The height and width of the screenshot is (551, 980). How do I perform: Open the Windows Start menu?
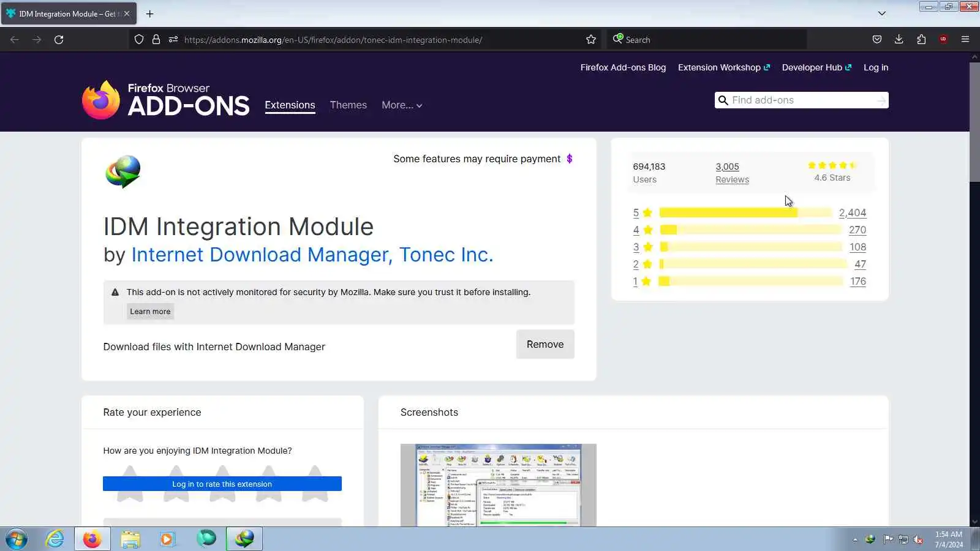(x=17, y=539)
